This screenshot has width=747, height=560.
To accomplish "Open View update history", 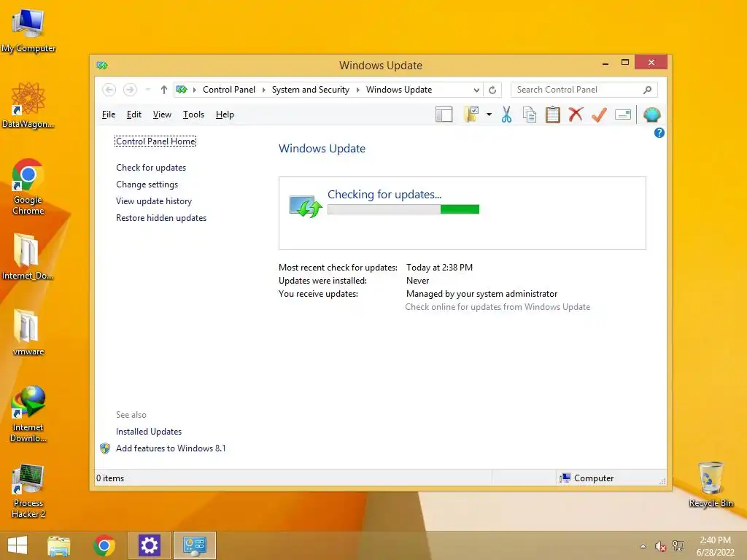I will (x=154, y=201).
